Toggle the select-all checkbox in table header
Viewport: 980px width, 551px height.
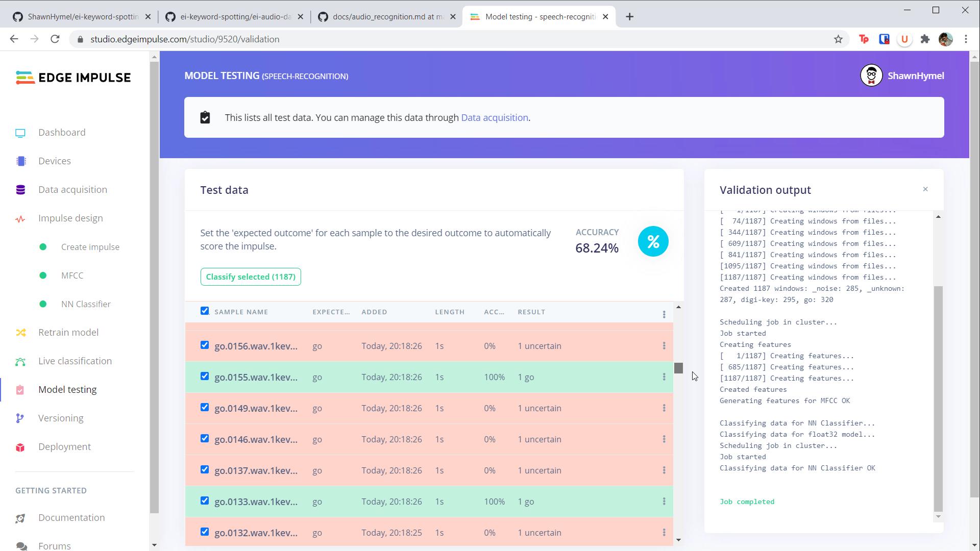point(205,311)
